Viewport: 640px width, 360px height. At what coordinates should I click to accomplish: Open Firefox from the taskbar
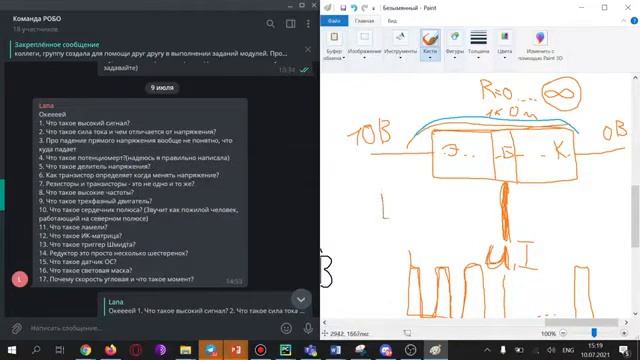pyautogui.click(x=110, y=350)
